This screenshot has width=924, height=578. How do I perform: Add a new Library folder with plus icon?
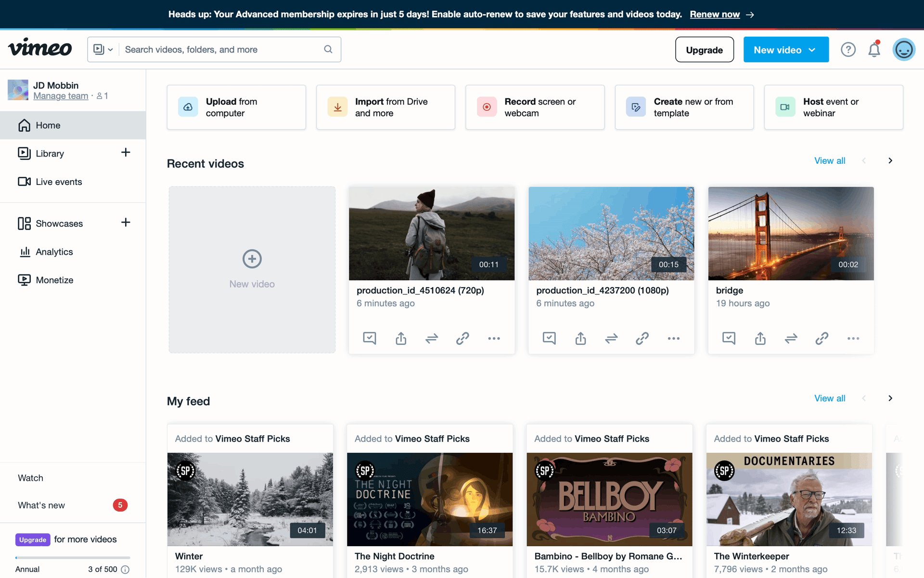point(126,153)
